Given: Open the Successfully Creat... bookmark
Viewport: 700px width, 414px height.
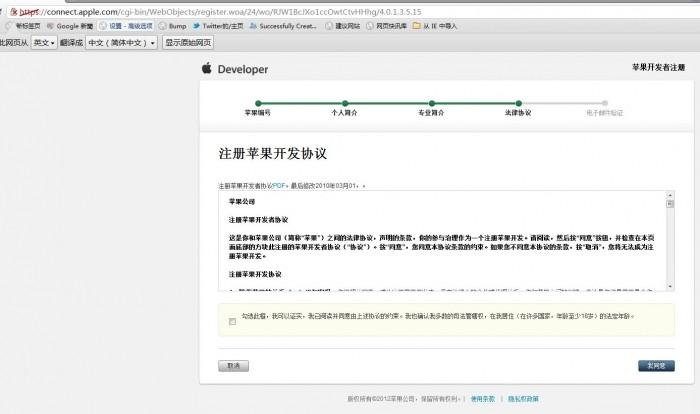Looking at the screenshot, I should pyautogui.click(x=283, y=26).
